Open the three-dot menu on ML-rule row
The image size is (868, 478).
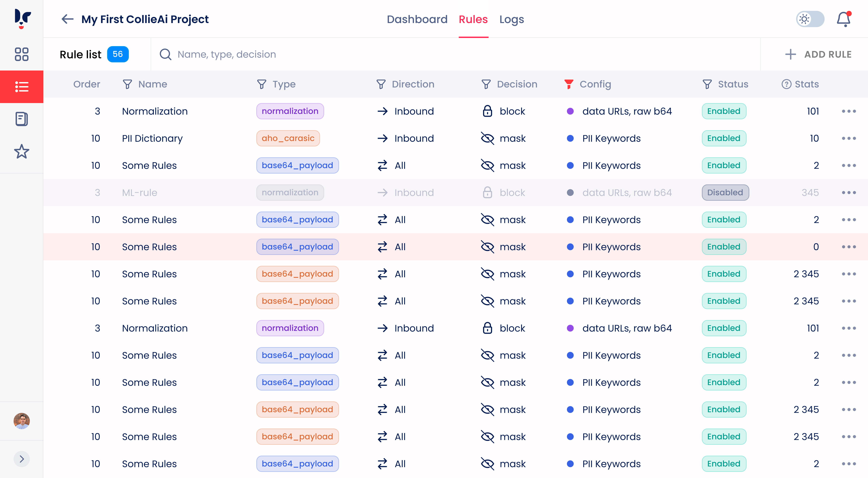pos(850,192)
